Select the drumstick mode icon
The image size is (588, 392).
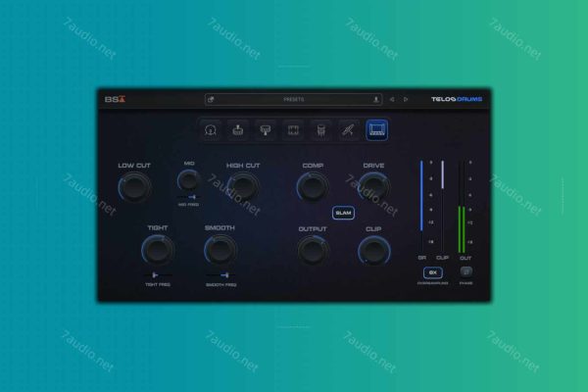(348, 130)
